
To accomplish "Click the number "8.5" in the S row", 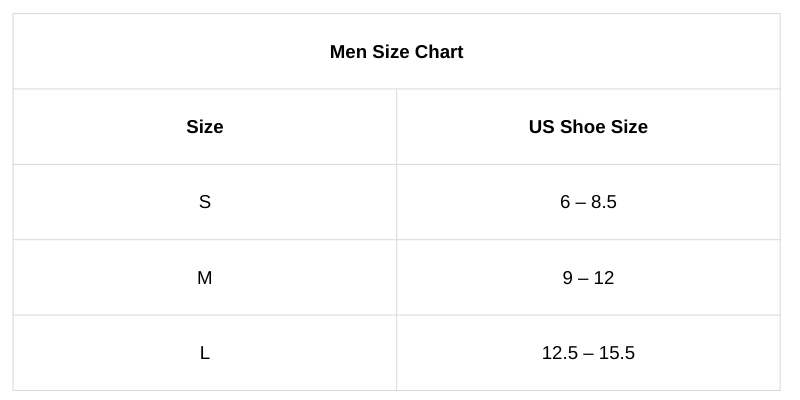I will [x=604, y=202].
